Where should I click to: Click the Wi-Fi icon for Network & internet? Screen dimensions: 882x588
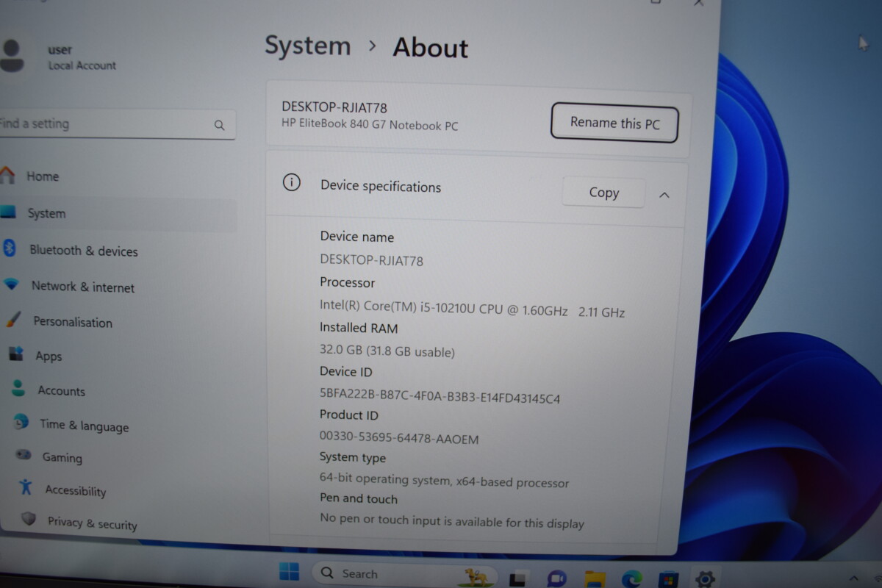click(11, 284)
